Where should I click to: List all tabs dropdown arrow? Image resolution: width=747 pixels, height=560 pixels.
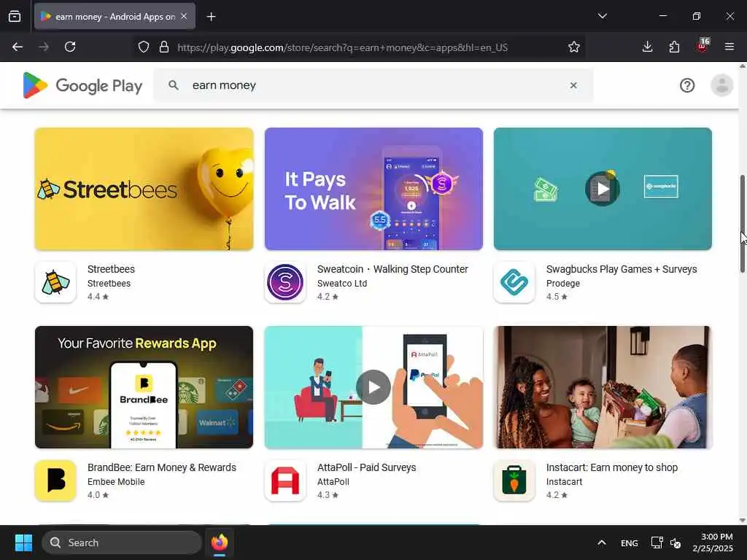(x=602, y=16)
